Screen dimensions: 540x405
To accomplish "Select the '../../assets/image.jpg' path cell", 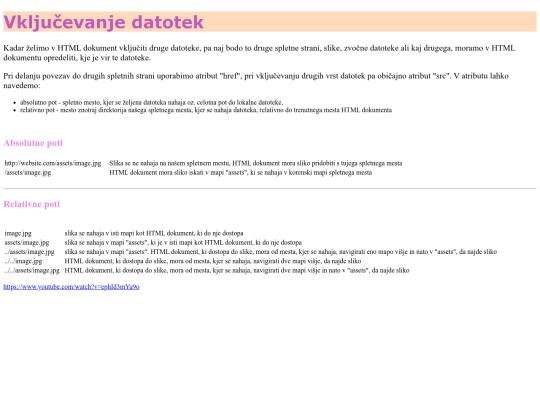I will (32, 270).
